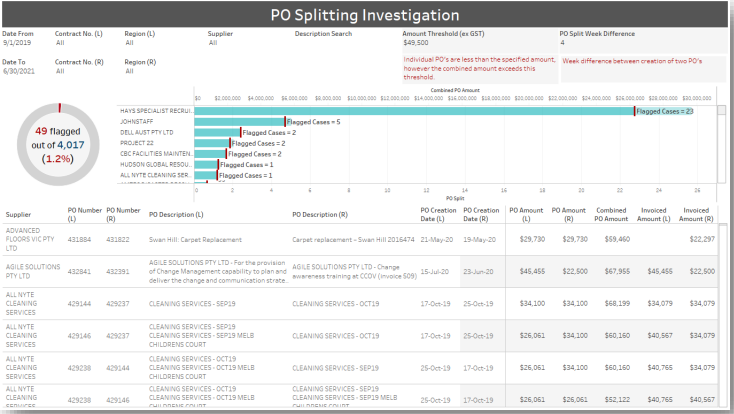Click invoiced amount $40,567 in 429146 row
Image resolution: width=734 pixels, height=414 pixels.
[660, 336]
